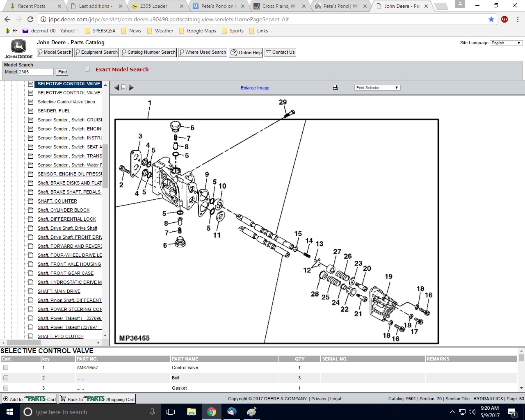Open page list icon between navigation arrows
The height and width of the screenshot is (420, 525).
124,87
